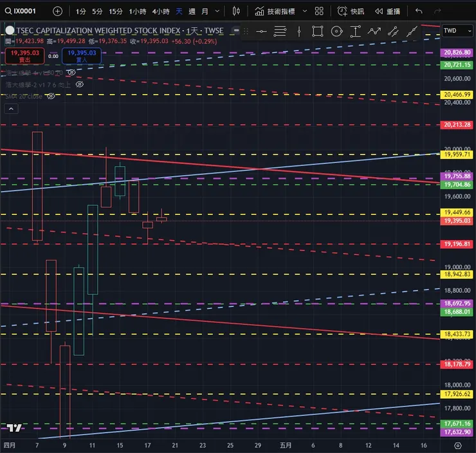Click the 17,926.62 yellow price label
Viewport: 476px width, 453px height.
click(457, 394)
